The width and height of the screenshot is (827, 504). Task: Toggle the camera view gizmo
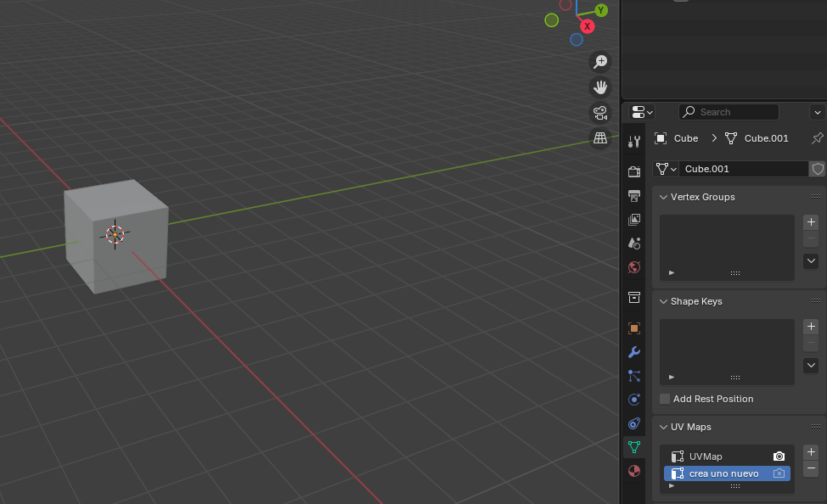600,112
